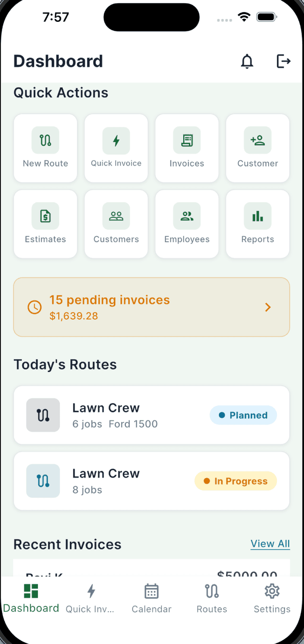Open the 15 pending invoices banner
This screenshot has height=644, width=304.
coord(142,307)
